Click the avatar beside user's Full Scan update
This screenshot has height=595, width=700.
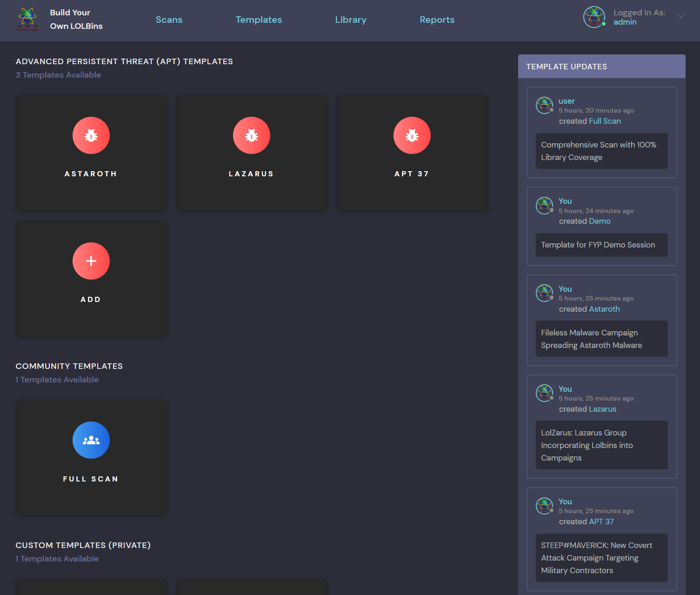point(544,106)
